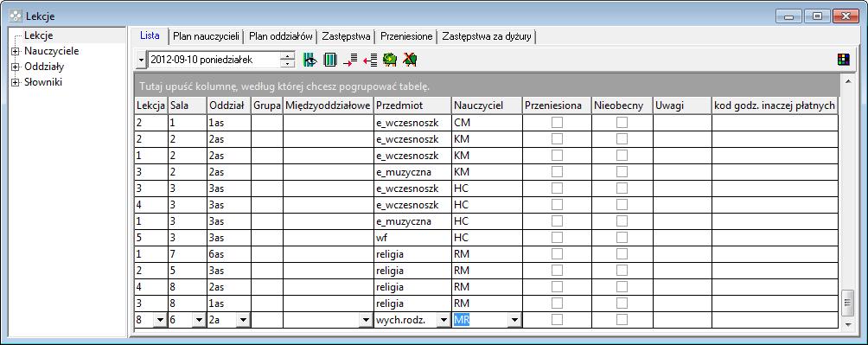
Task: Open the date picker dropdown arrow
Action: 141,60
